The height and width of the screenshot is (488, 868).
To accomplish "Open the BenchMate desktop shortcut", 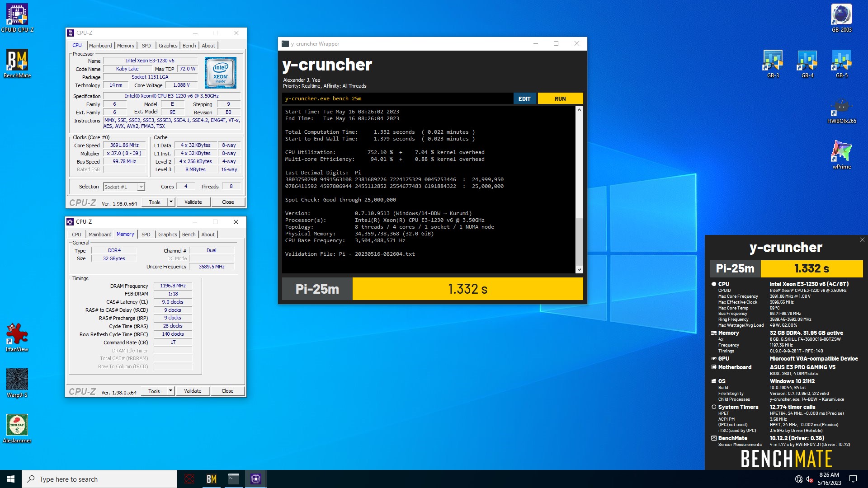I will tap(17, 64).
